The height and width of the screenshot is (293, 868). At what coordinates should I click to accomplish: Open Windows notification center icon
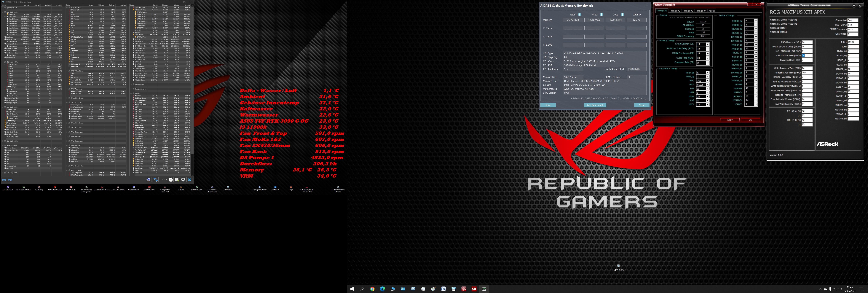point(861,289)
